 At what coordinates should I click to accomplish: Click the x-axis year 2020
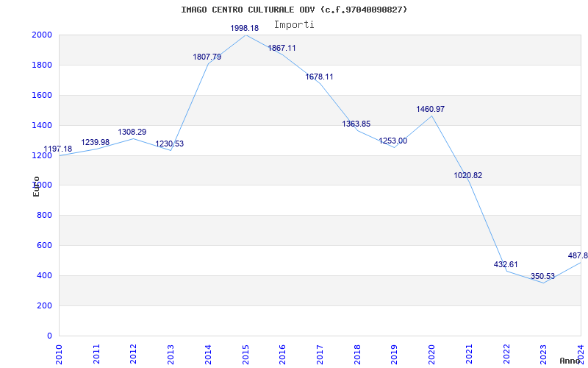pyautogui.click(x=431, y=354)
